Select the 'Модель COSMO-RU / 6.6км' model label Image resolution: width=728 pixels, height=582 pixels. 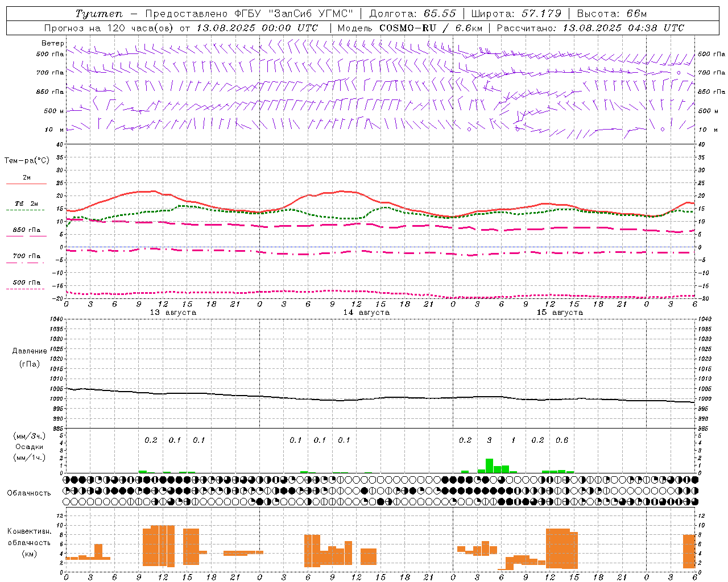[410, 28]
